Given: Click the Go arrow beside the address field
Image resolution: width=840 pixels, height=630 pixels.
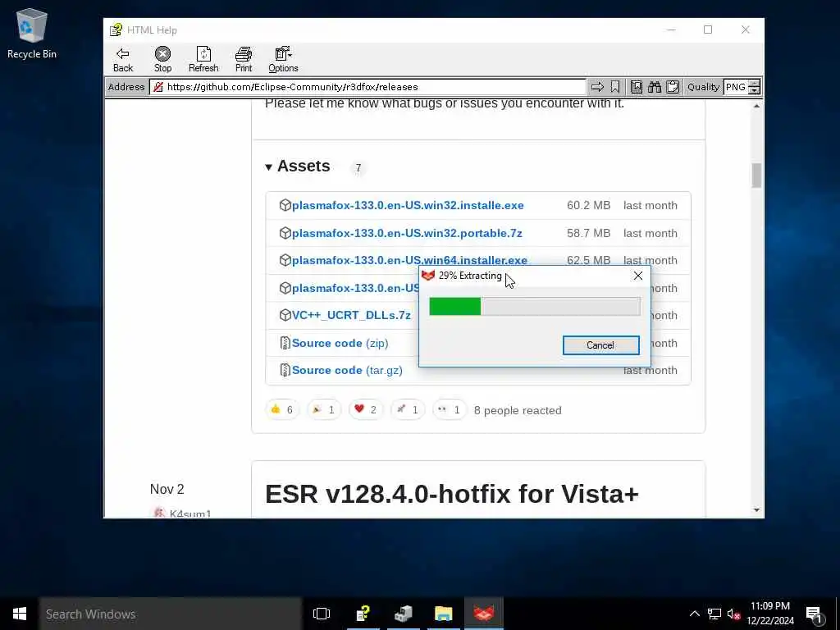Looking at the screenshot, I should [597, 87].
